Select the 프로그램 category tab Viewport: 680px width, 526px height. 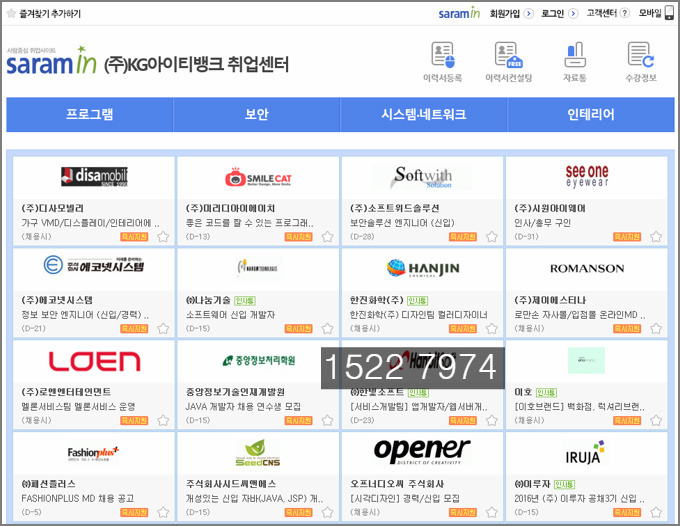90,114
